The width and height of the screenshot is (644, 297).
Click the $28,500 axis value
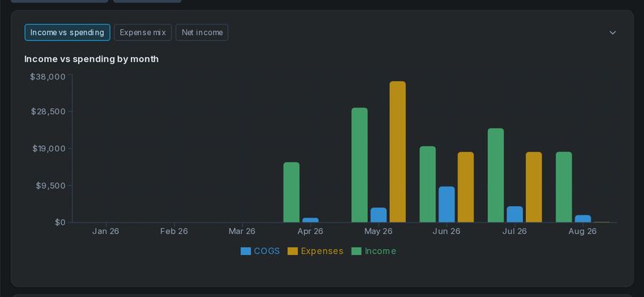pos(48,112)
